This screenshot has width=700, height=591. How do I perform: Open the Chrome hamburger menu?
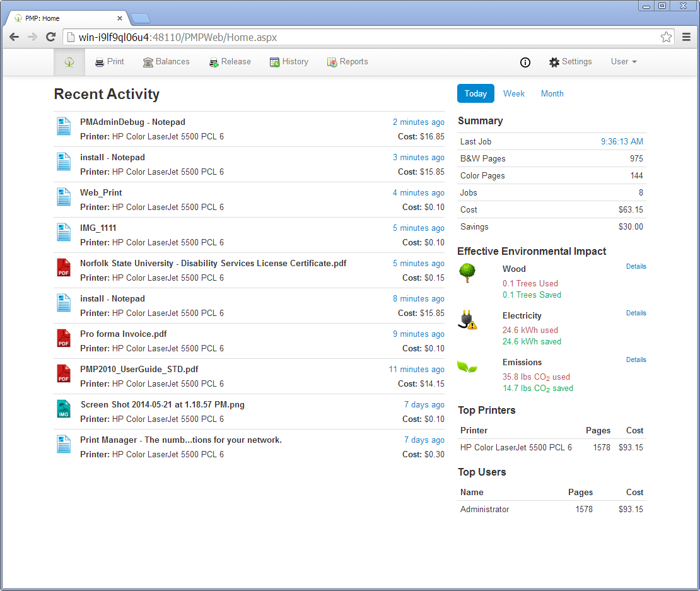(x=687, y=37)
